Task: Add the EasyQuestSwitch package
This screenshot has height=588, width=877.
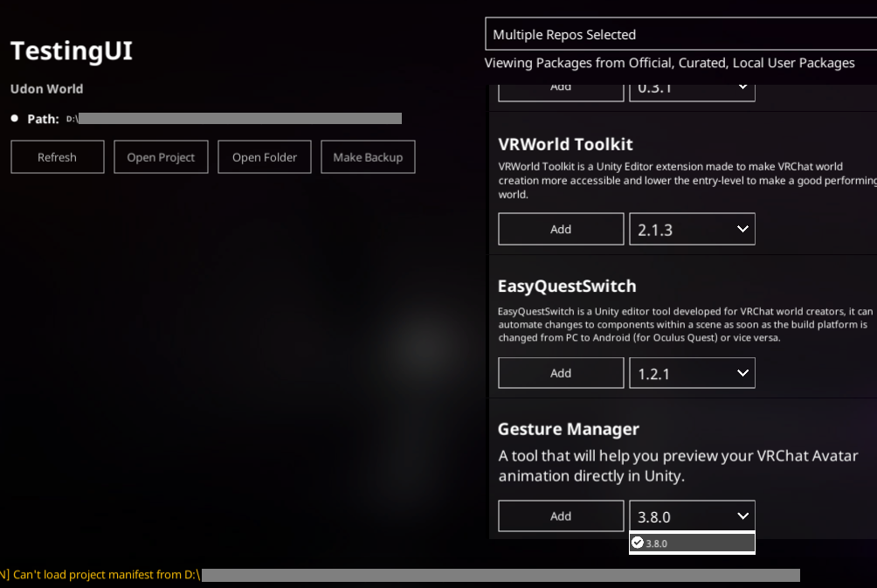Action: [x=561, y=373]
